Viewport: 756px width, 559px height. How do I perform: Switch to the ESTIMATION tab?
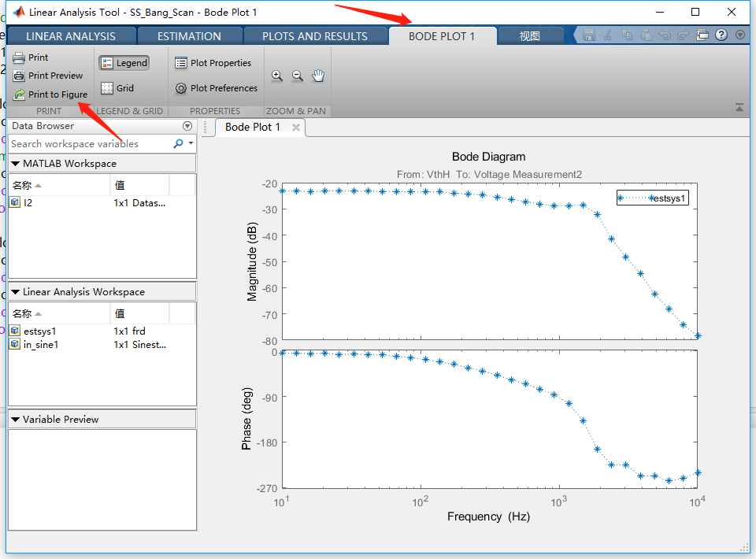[190, 35]
